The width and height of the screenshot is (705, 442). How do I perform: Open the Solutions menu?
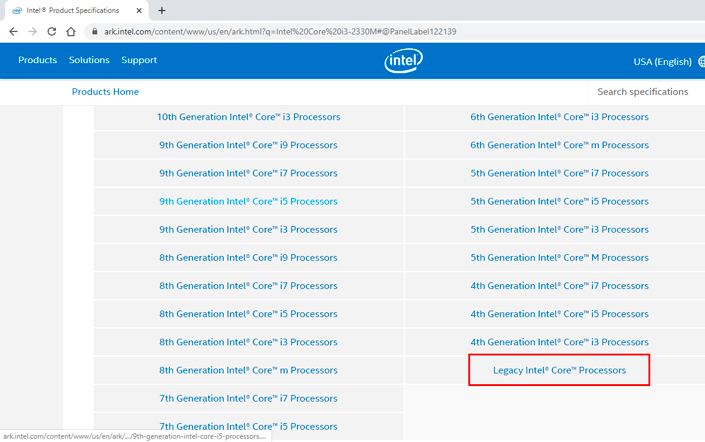(x=89, y=60)
